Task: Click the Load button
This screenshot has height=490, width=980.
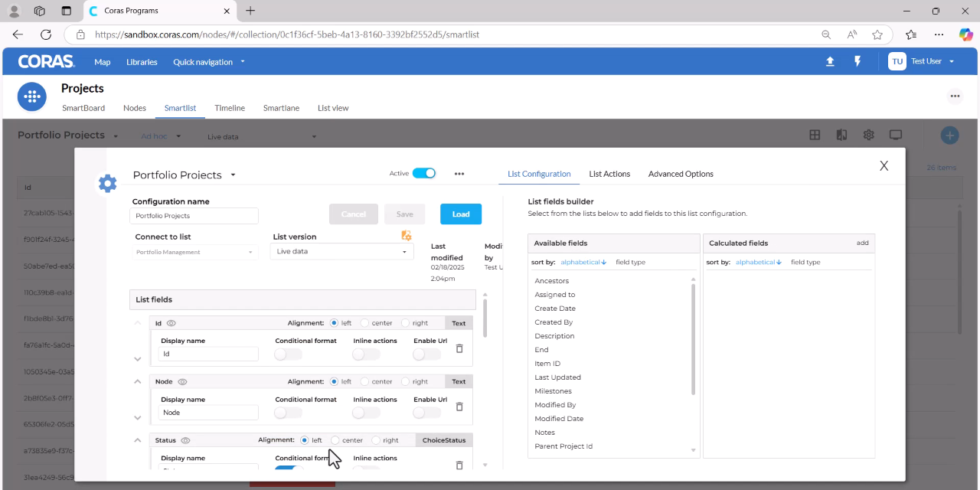Action: (x=461, y=214)
